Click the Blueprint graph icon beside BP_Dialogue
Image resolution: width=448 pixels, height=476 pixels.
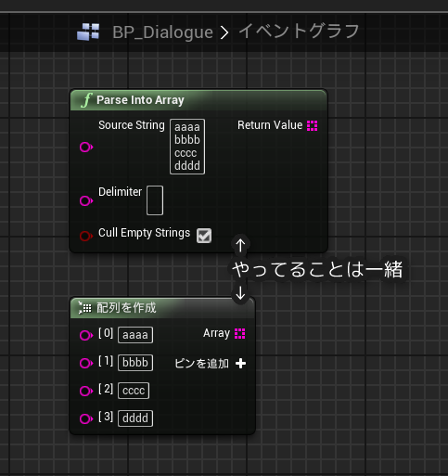tap(88, 32)
